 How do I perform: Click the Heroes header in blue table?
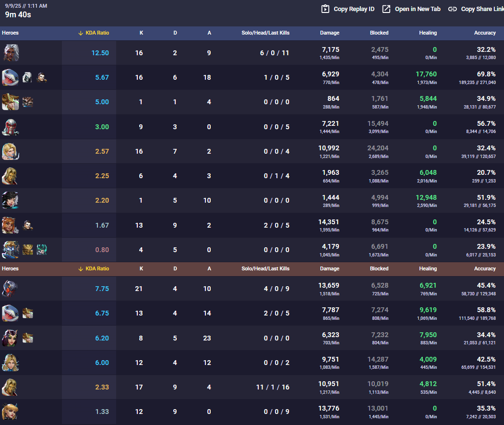click(x=10, y=33)
